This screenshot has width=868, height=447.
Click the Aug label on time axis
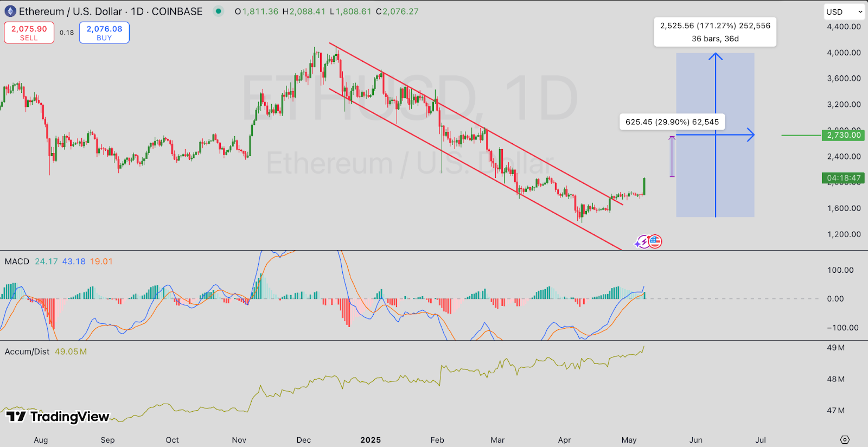41,440
